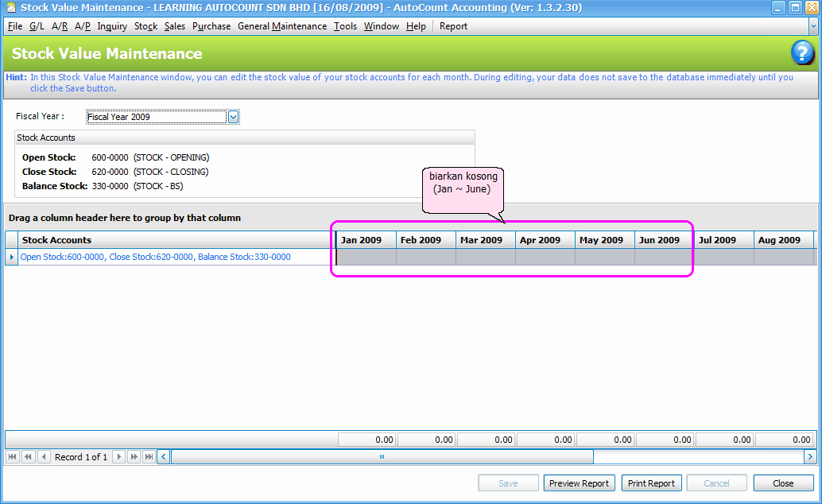Click the Print Report button

coord(651,483)
